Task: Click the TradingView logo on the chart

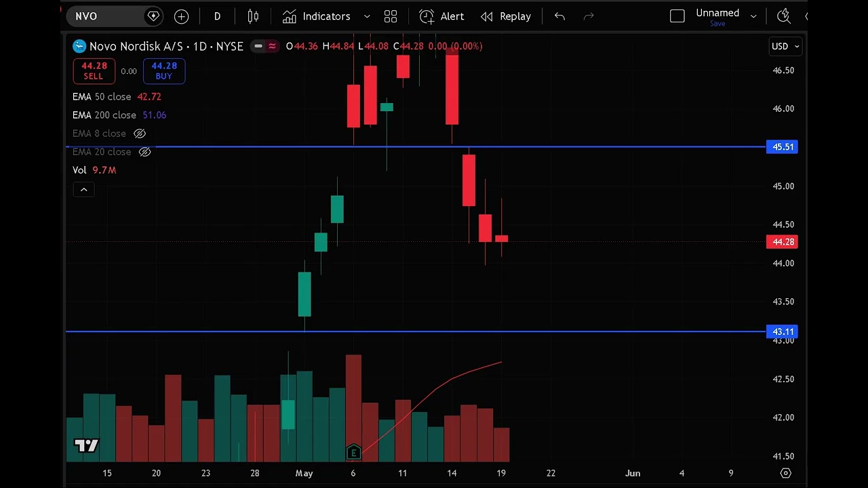Action: (86, 446)
